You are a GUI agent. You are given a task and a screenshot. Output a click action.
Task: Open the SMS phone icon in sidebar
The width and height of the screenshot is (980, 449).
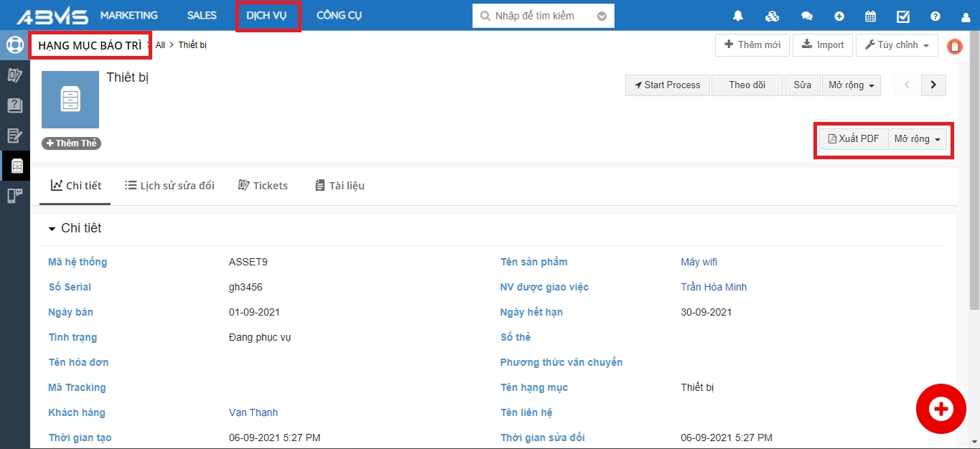pos(14,196)
